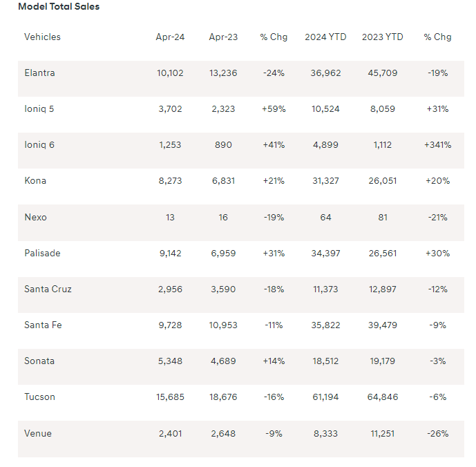The height and width of the screenshot is (467, 476).
Task: Select the 2024 YTD column header
Action: [325, 37]
